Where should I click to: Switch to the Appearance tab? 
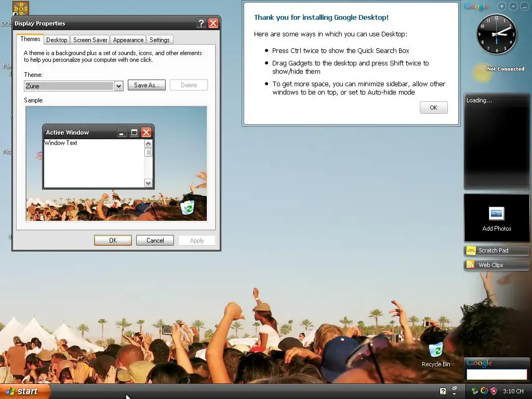[128, 40]
